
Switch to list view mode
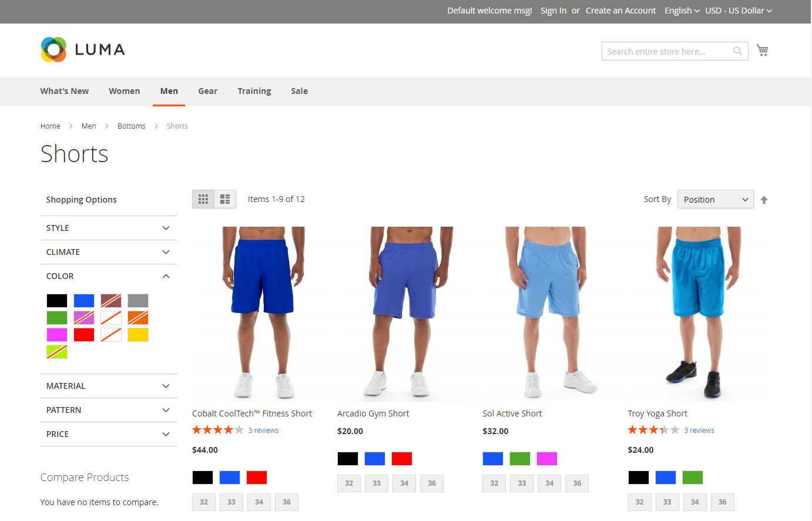(225, 199)
